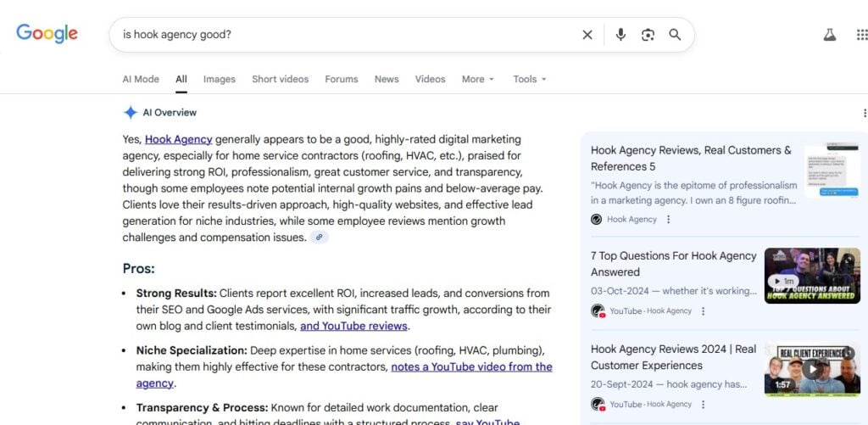Open 'Hook Agency Reviews 2024 | Real Customer Experiences'

pyautogui.click(x=673, y=357)
